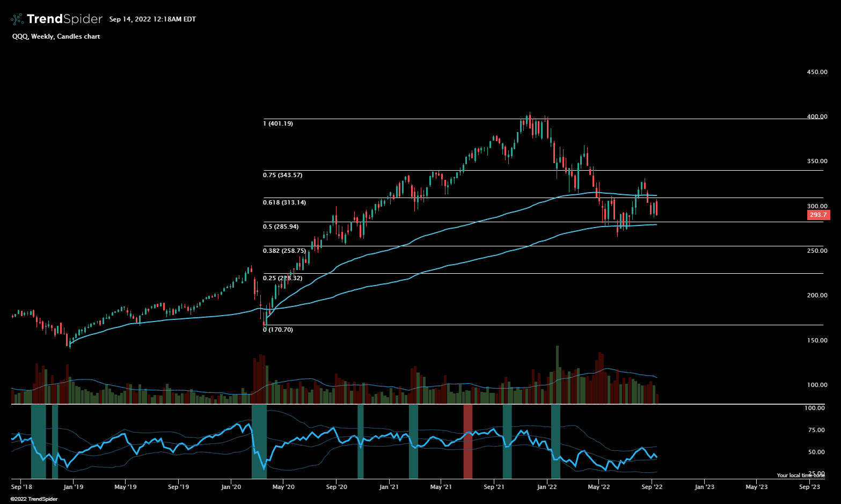
Task: Click the QQQ, Weekly, Candles chart title
Action: [x=56, y=36]
